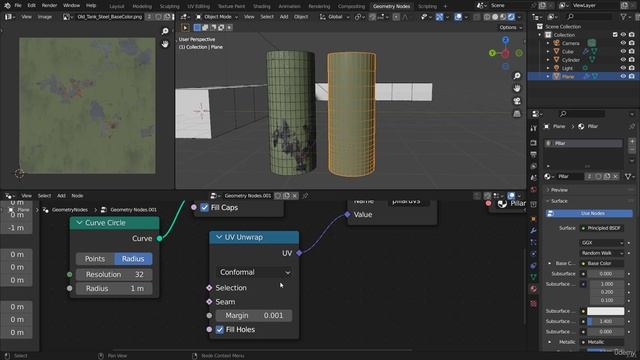
Task: Toggle the Fill Holes checkbox
Action: [x=220, y=329]
